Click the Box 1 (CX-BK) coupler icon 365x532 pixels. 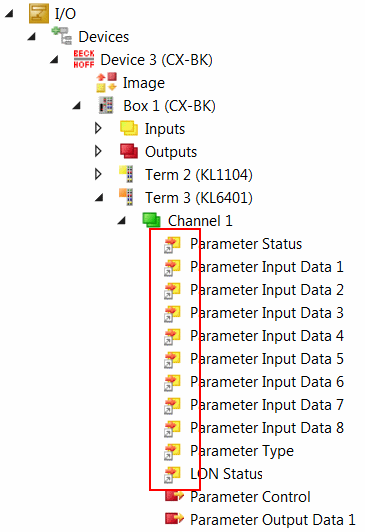106,105
